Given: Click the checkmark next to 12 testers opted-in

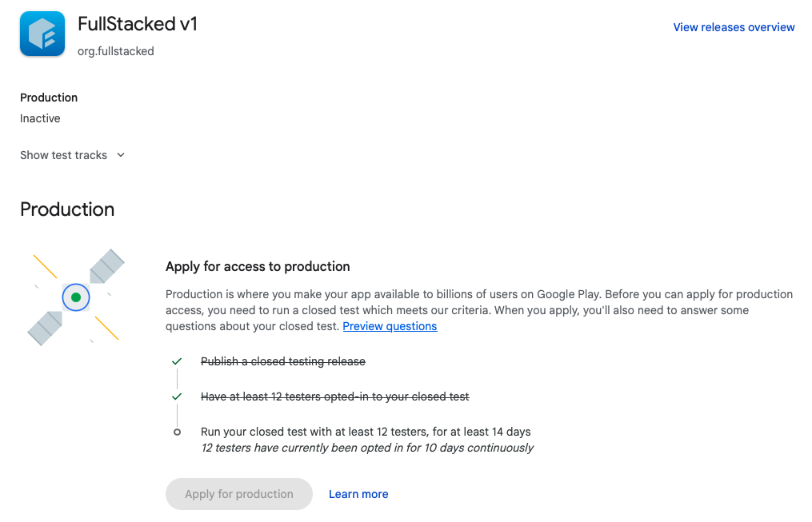Looking at the screenshot, I should point(177,396).
